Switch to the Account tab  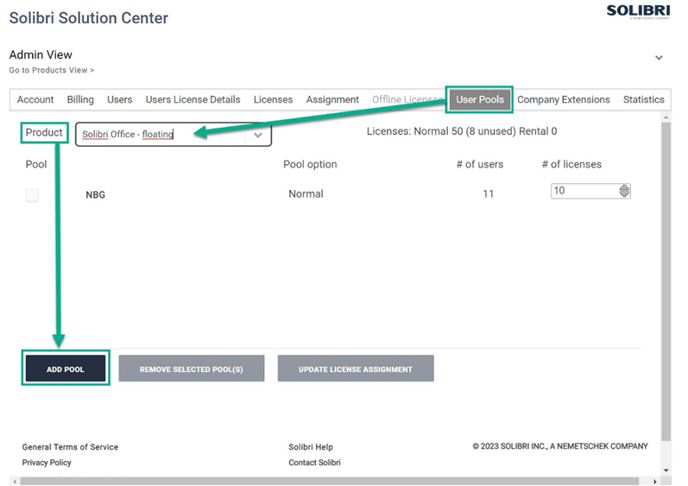(35, 100)
